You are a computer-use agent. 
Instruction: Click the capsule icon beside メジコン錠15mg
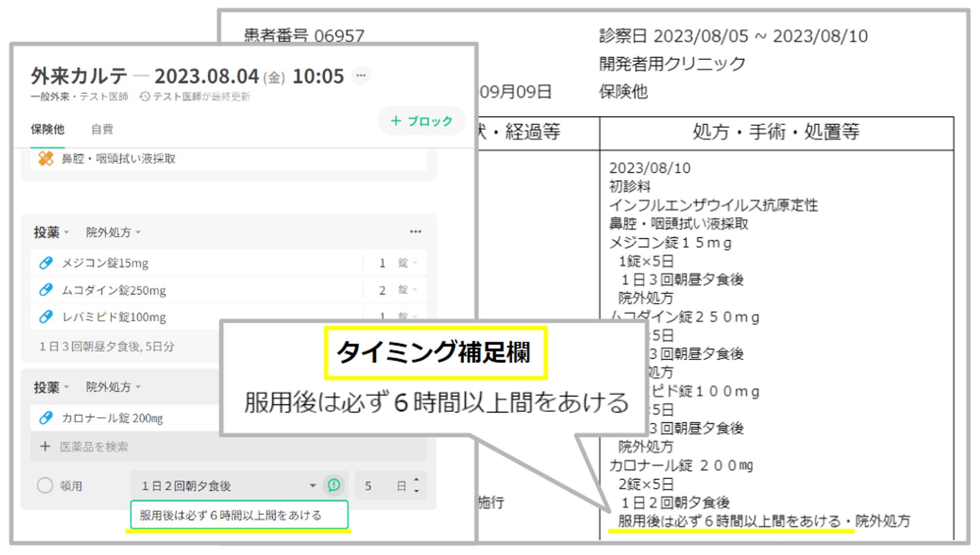(x=46, y=263)
